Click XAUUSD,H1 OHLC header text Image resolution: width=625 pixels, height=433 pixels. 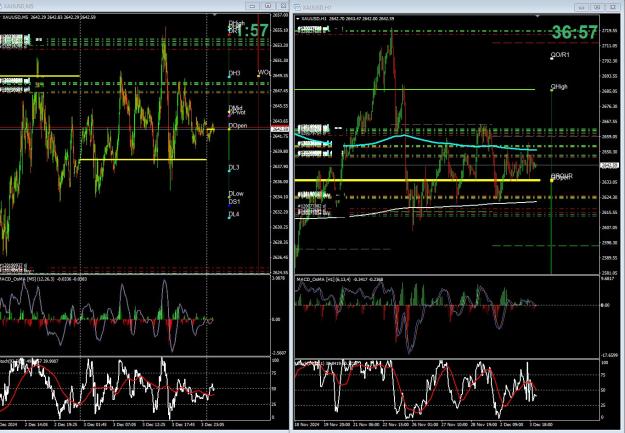click(348, 19)
